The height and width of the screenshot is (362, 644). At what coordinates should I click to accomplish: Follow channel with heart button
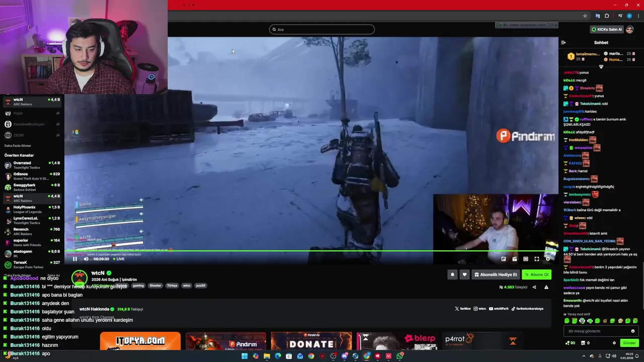click(x=464, y=275)
